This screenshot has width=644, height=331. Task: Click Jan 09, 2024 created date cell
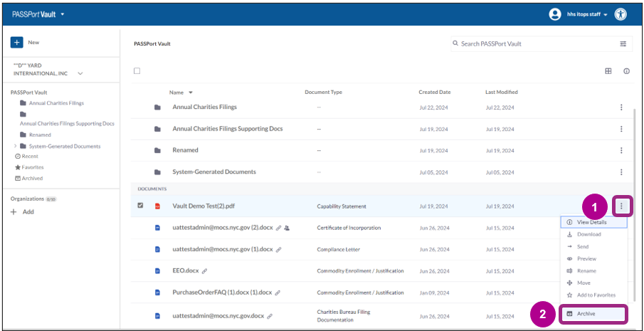(433, 293)
